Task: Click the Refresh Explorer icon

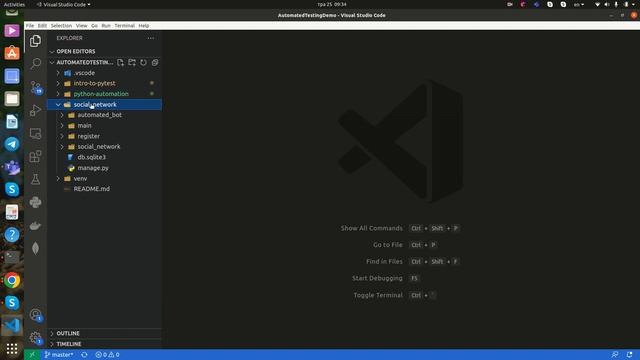Action: pyautogui.click(x=143, y=62)
